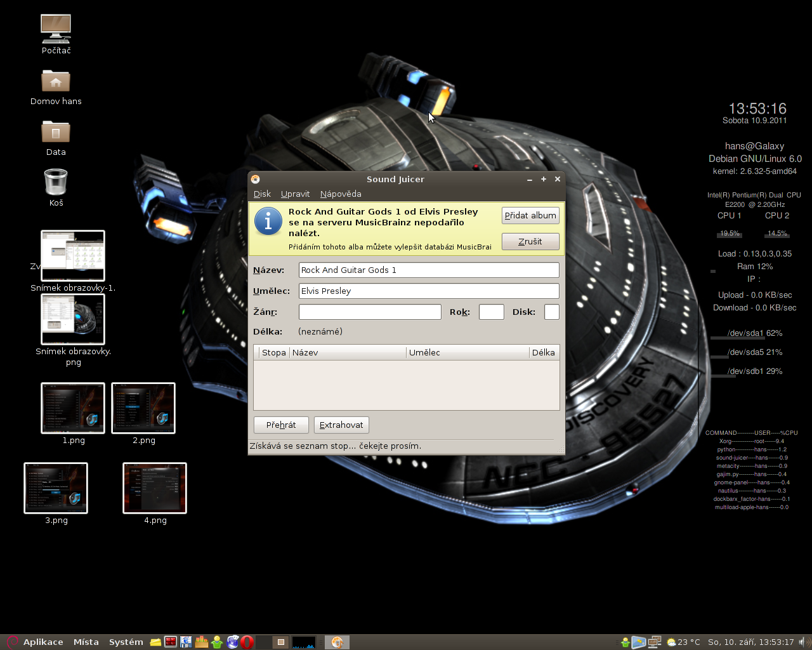812x650 pixels.
Task: Click the Debian swirl logo in panel
Action: click(12, 642)
